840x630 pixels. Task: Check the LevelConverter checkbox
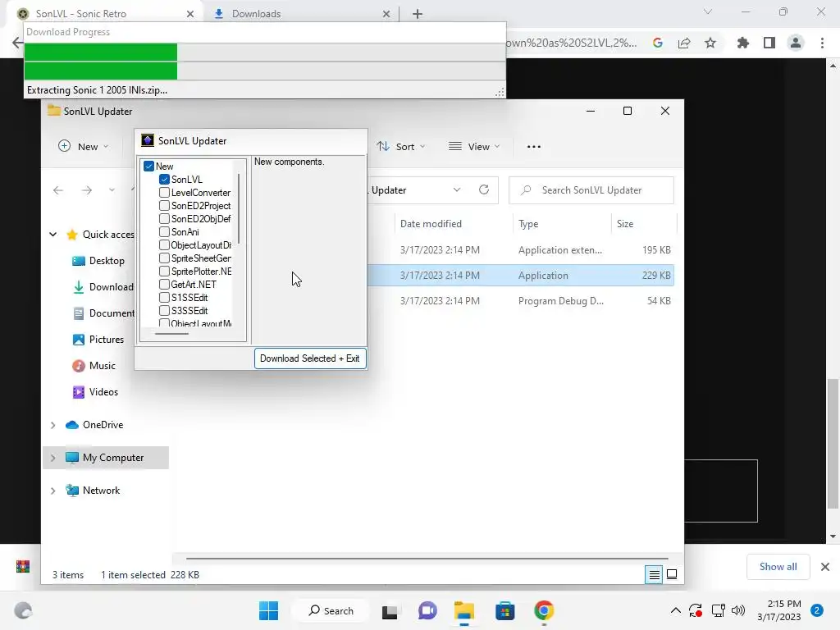tap(164, 192)
